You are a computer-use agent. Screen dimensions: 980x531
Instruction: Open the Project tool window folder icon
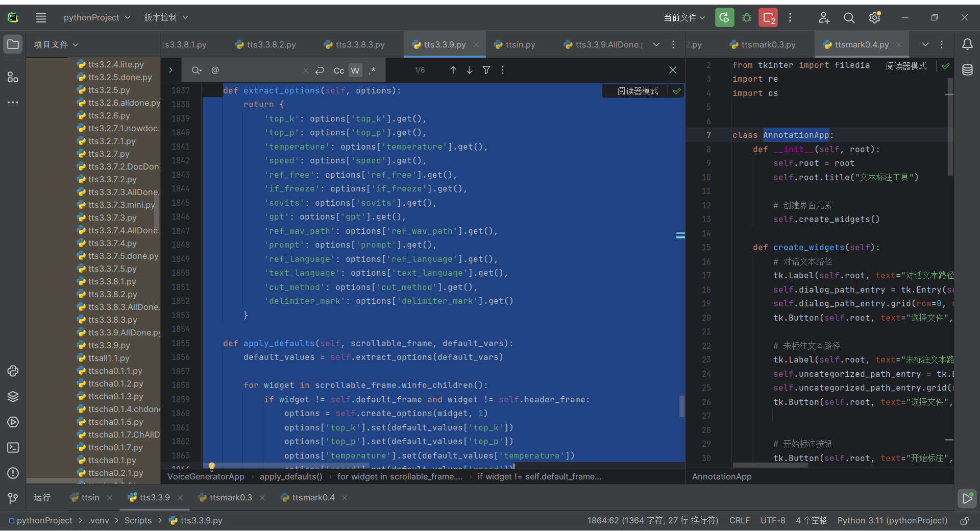(x=13, y=44)
